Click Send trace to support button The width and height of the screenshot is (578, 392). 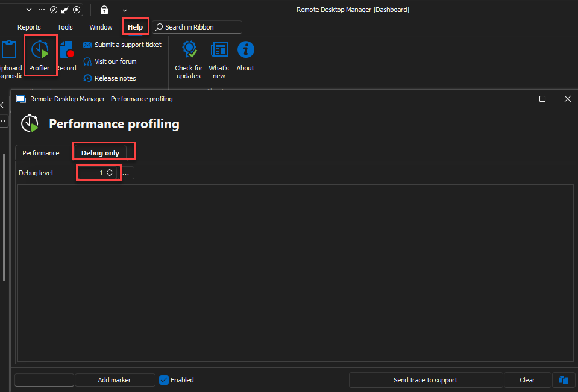point(426,380)
